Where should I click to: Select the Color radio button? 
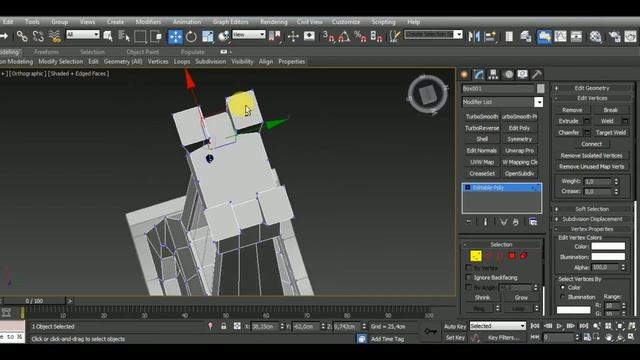(x=562, y=287)
